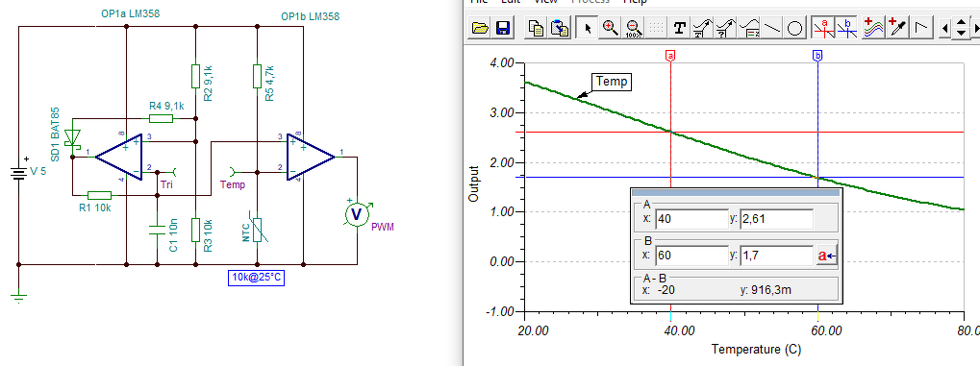This screenshot has height=366, width=980.
Task: Click the zoom 100% magnifier icon
Action: point(633,28)
